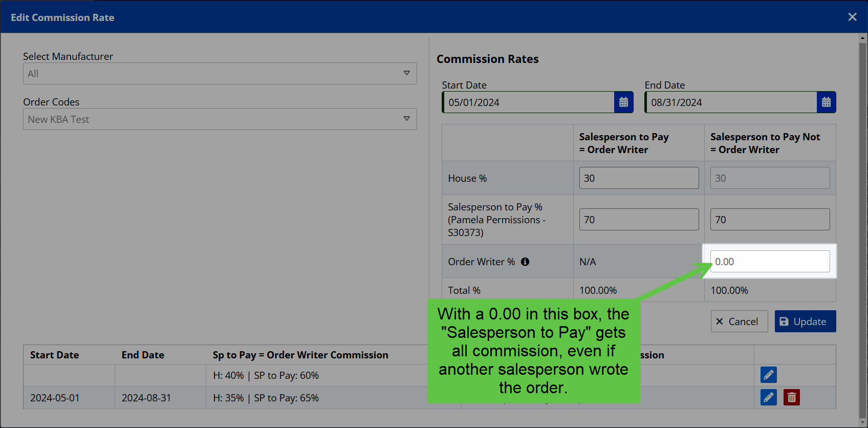
Task: Close the Edit Commission Rate dialog
Action: 852,17
